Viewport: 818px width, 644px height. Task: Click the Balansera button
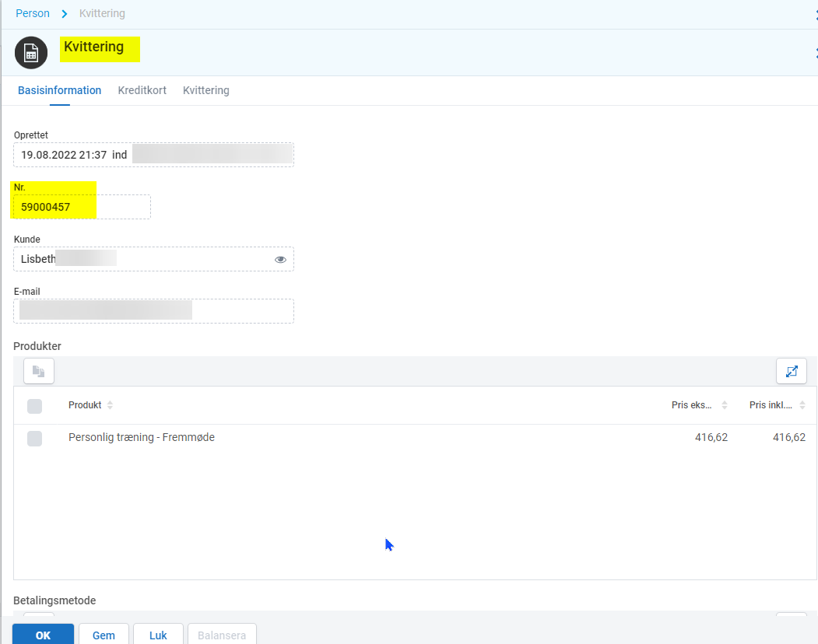[x=222, y=635]
